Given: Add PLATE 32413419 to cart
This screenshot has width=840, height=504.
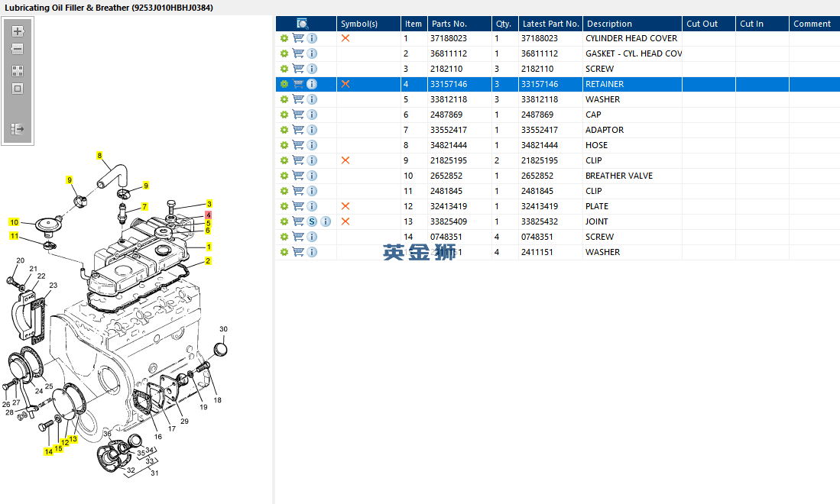Looking at the screenshot, I should 298,206.
